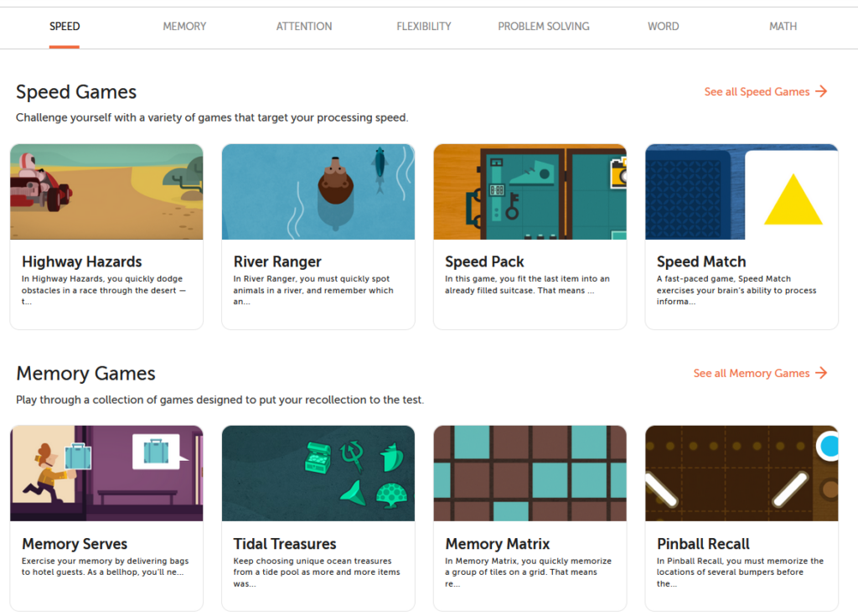Go to the Flexibility tab
The width and height of the screenshot is (858, 616).
424,26
